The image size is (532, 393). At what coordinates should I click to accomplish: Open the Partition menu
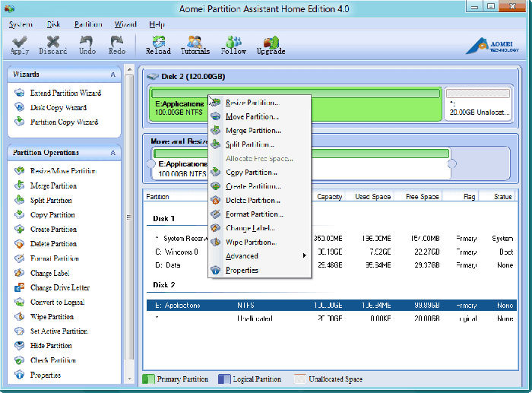[x=88, y=24]
